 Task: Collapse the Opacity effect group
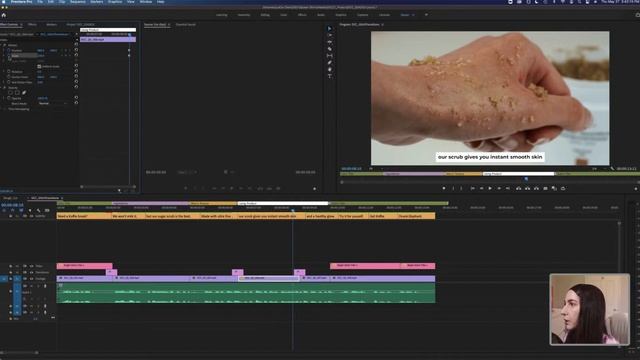(1, 88)
